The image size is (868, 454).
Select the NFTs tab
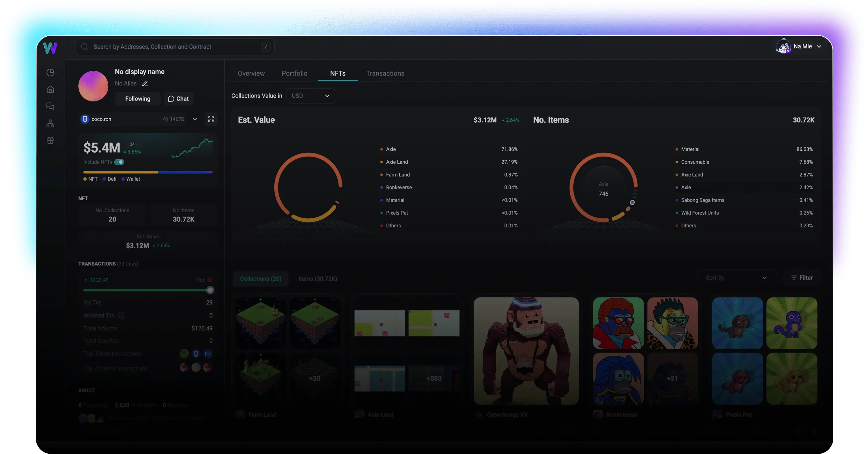click(x=338, y=73)
